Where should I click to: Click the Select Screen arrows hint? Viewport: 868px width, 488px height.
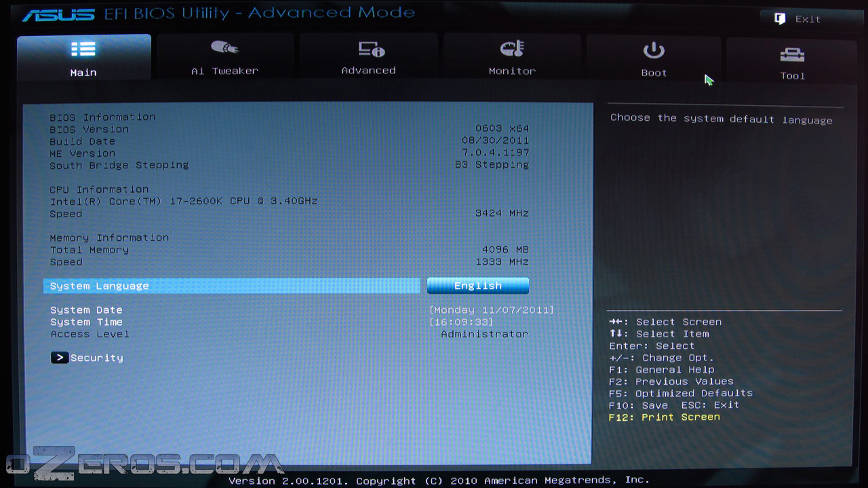(x=665, y=322)
